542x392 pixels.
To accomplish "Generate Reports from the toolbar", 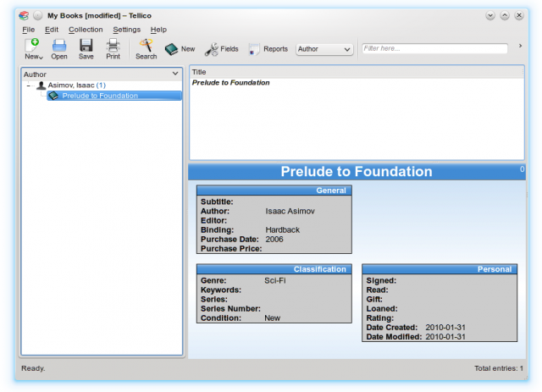I will 268,49.
